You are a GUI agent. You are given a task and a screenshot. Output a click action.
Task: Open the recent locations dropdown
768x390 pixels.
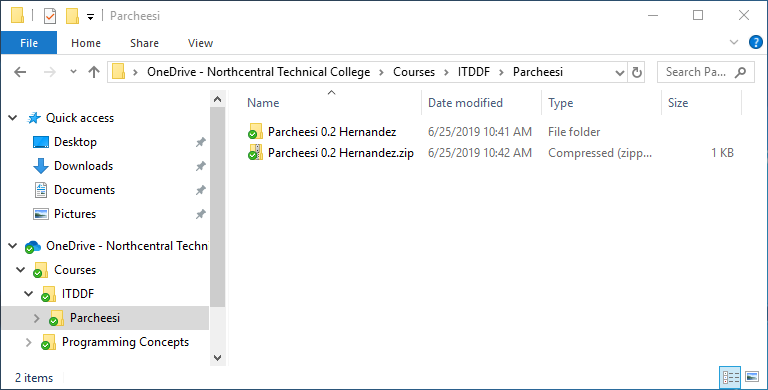73,72
